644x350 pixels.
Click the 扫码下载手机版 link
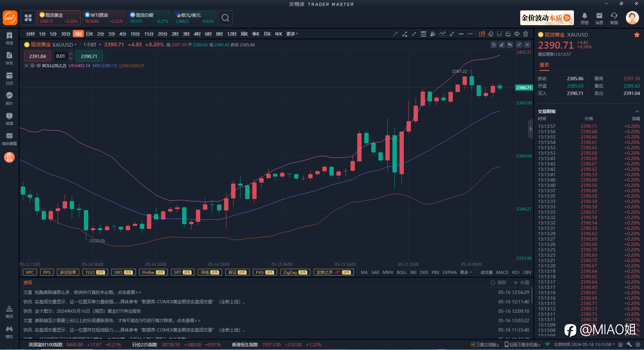(523, 345)
